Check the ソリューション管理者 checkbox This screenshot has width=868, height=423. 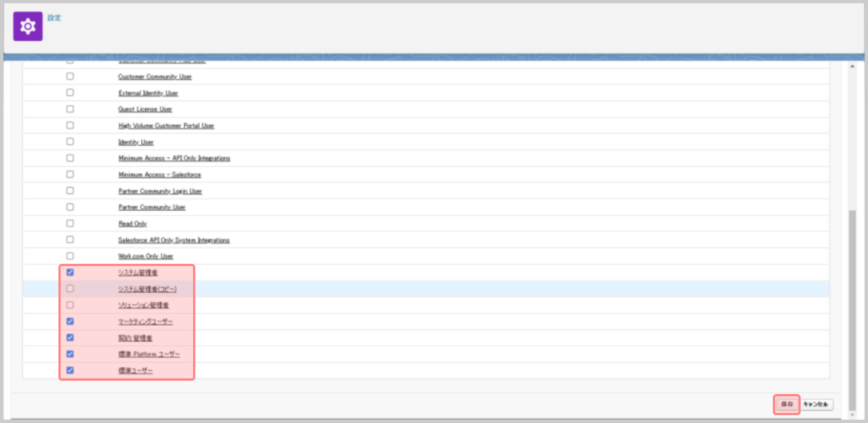click(70, 305)
